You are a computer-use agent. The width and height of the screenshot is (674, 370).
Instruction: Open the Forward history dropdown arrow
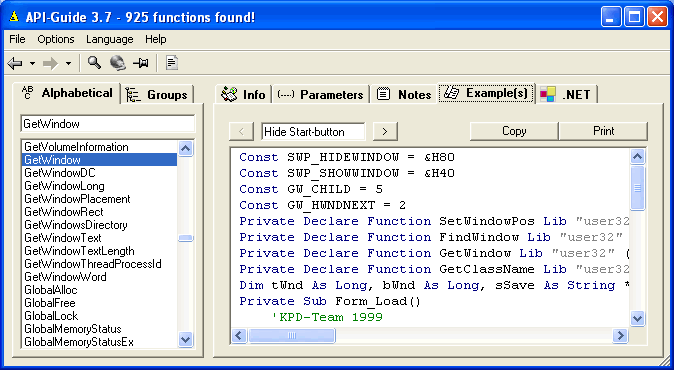tap(68, 64)
